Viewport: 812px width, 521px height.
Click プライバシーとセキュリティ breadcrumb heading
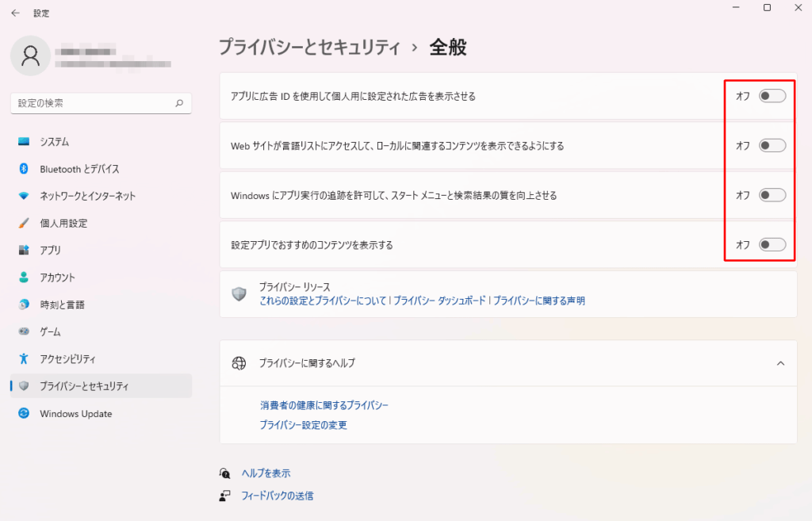click(x=310, y=47)
